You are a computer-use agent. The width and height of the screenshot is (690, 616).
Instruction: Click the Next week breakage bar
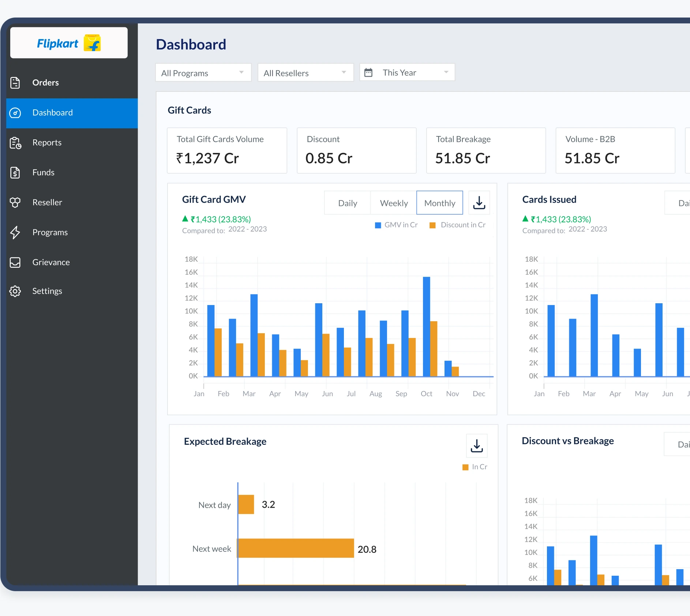[296, 548]
